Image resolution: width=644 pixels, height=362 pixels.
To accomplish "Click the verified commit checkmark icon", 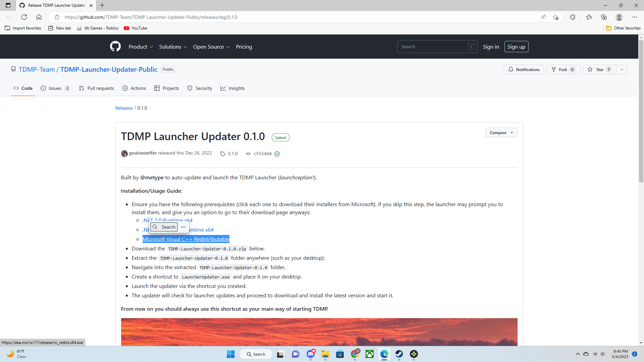I will point(277,154).
